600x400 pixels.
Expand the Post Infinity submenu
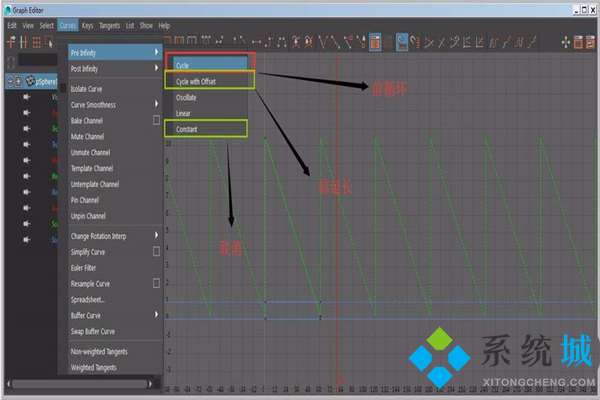[112, 68]
